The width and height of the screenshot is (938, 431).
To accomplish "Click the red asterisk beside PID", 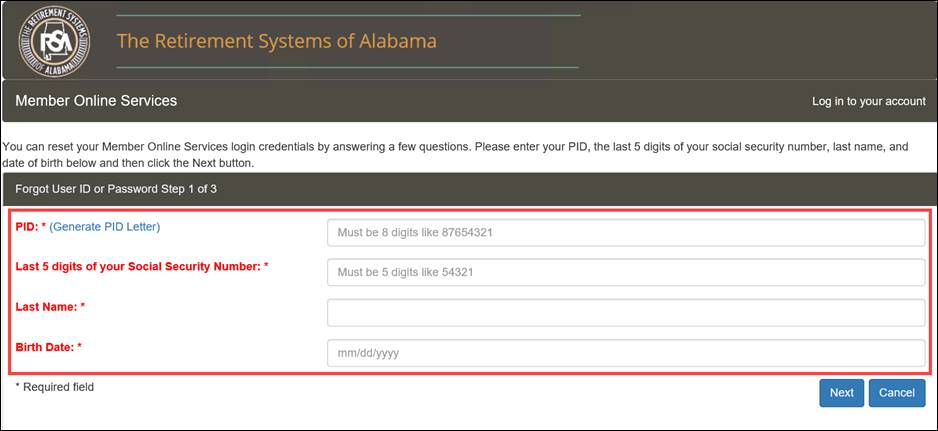I will tap(44, 226).
